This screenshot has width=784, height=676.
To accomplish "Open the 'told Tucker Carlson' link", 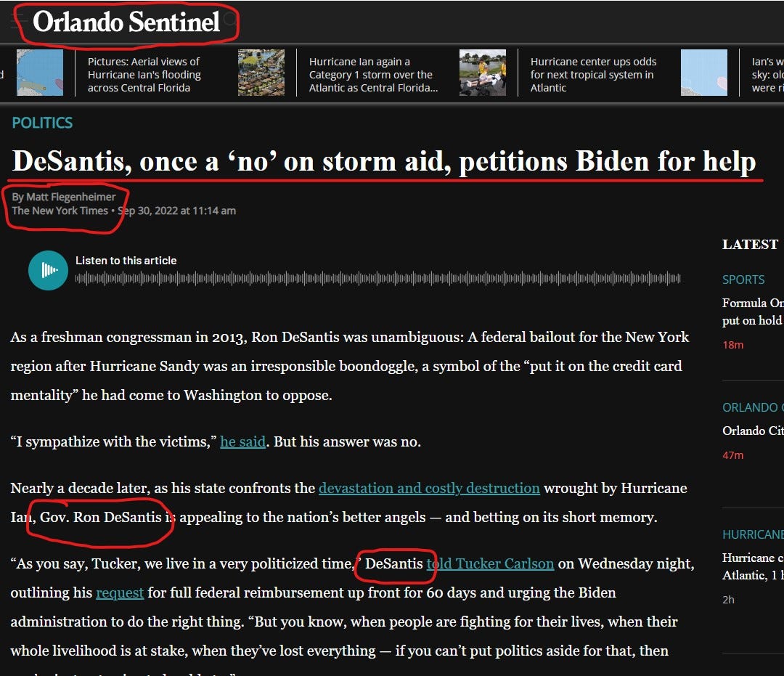I will click(490, 563).
